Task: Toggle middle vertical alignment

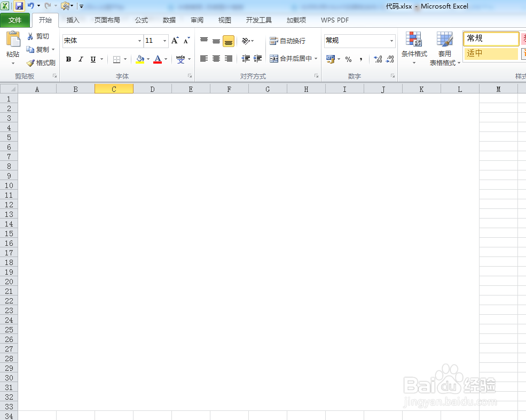Action: click(216, 41)
